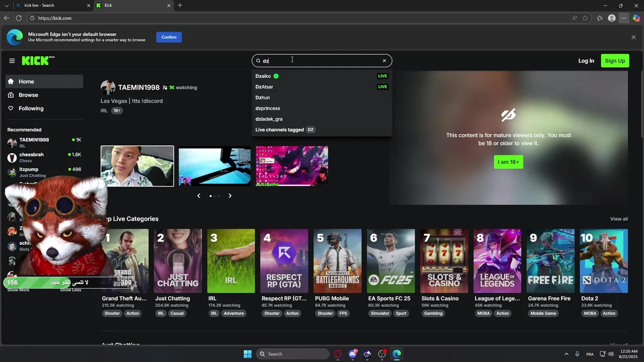The width and height of the screenshot is (644, 362).
Task: Open Just Chatting category card
Action: (178, 261)
